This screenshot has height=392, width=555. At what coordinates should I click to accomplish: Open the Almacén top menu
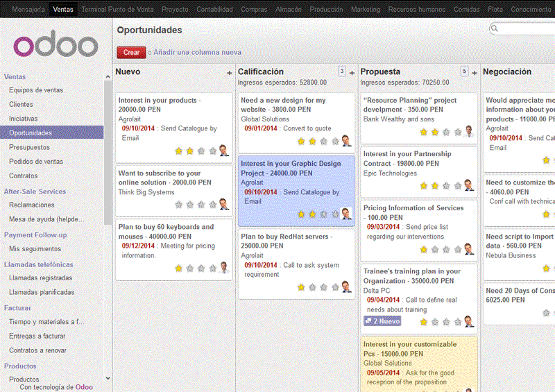click(289, 9)
